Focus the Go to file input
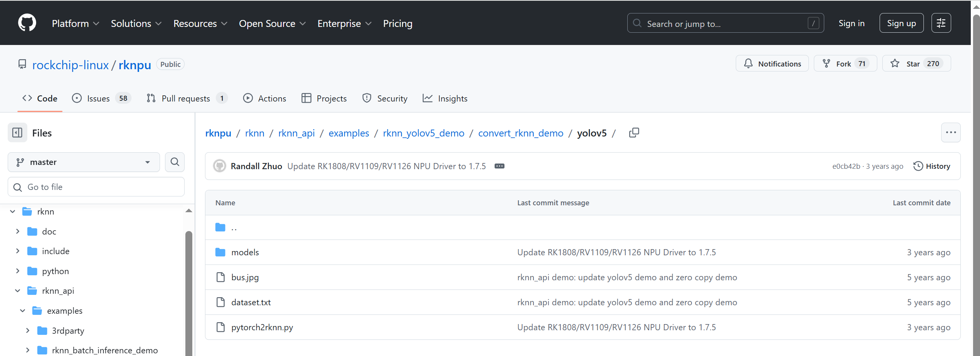Viewport: 980px width, 356px height. [x=96, y=187]
